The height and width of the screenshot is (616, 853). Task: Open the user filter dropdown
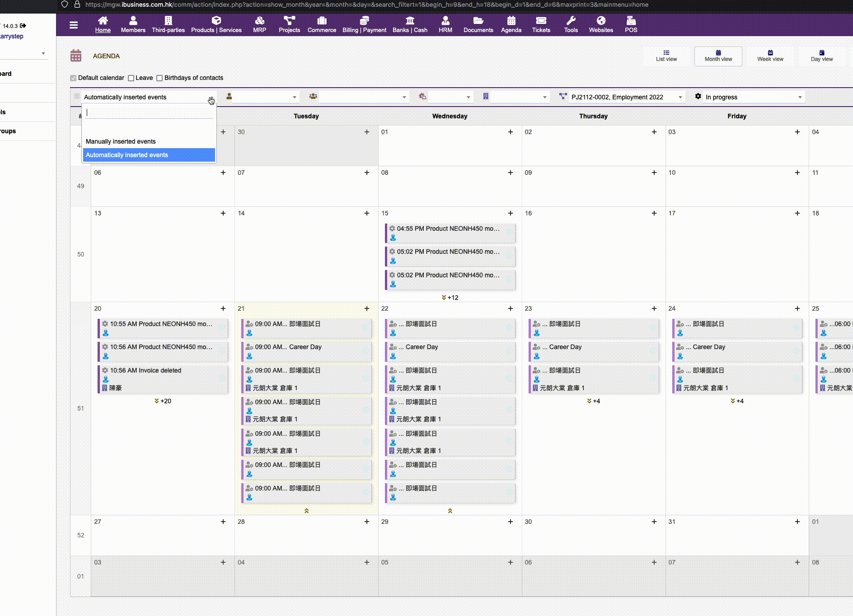265,97
